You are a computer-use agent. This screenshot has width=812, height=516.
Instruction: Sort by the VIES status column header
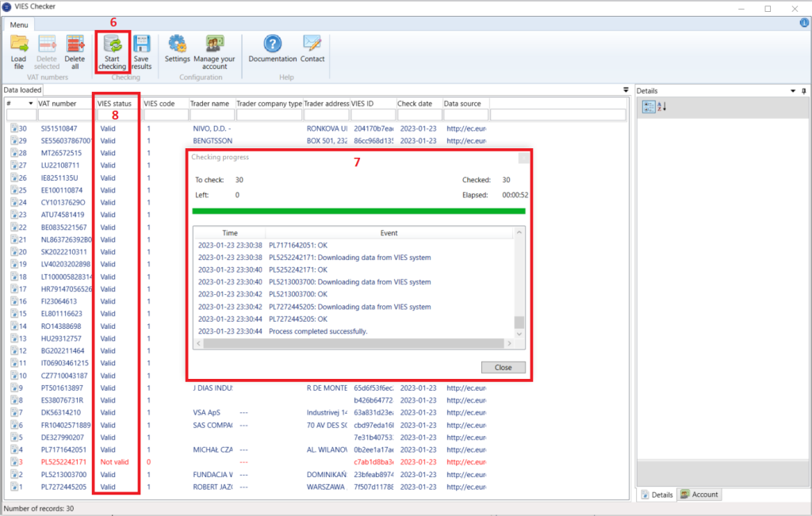[116, 104]
